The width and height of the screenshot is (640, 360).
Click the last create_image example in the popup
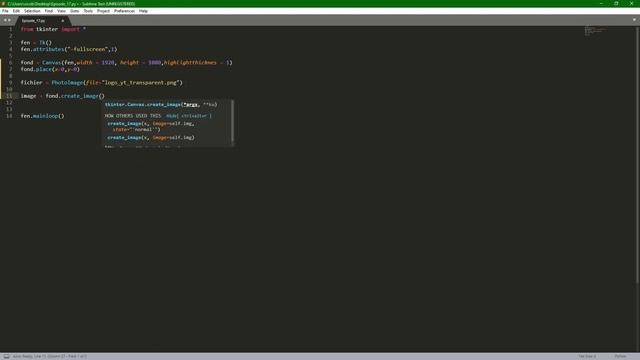(151, 138)
